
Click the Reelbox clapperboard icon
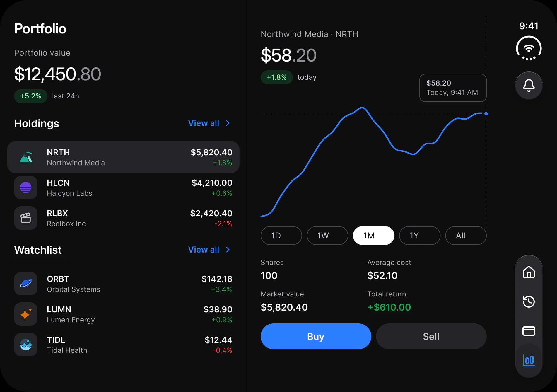coord(26,218)
